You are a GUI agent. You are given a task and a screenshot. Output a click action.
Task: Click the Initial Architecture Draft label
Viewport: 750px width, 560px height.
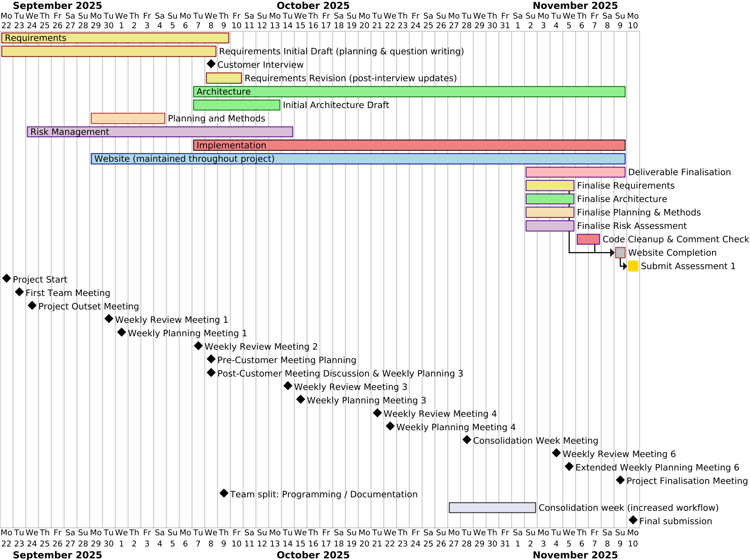[x=336, y=105]
